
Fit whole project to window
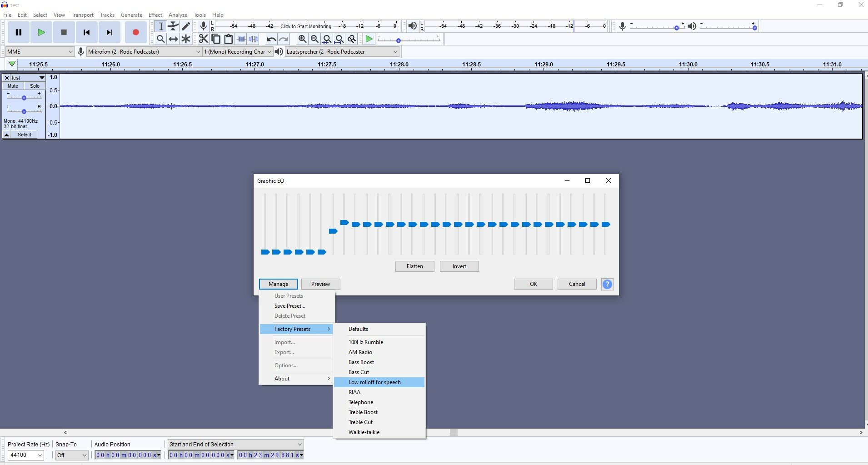click(339, 39)
